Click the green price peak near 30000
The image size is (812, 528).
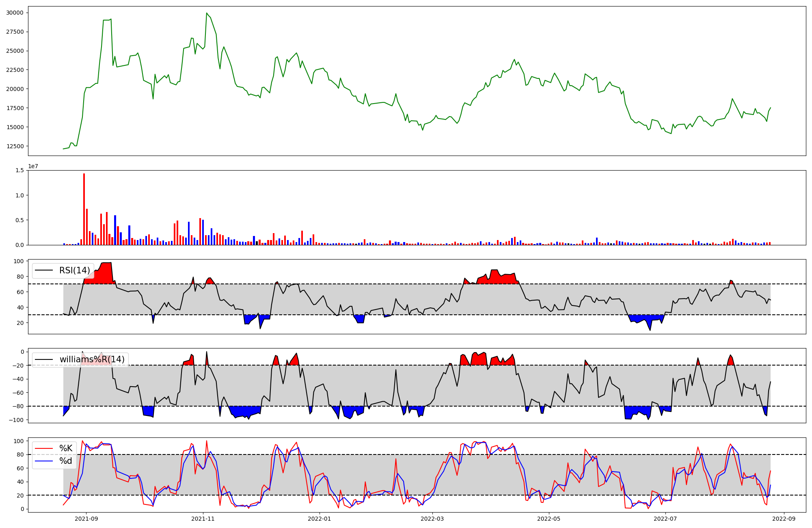[x=207, y=13]
